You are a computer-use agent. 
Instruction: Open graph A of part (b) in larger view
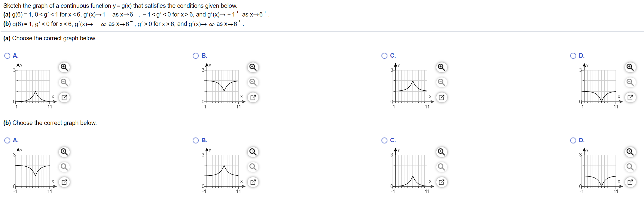pyautogui.click(x=64, y=182)
